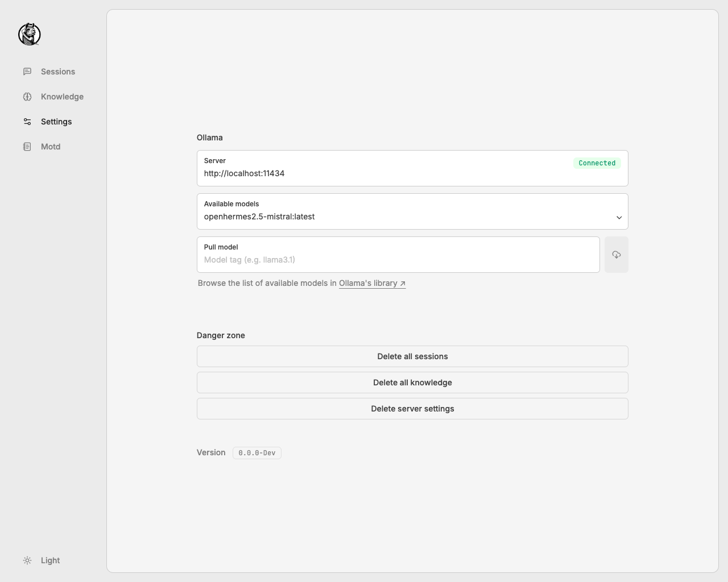Focus the Server URL input field
The height and width of the screenshot is (582, 728).
pyautogui.click(x=412, y=168)
